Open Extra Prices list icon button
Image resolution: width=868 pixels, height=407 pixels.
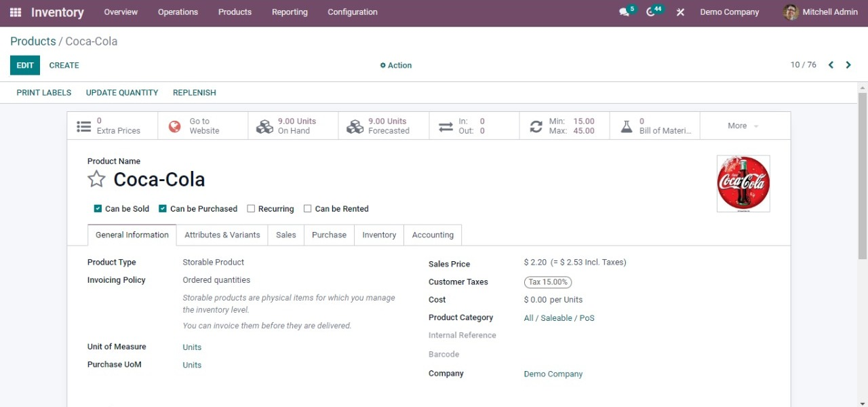pos(112,125)
